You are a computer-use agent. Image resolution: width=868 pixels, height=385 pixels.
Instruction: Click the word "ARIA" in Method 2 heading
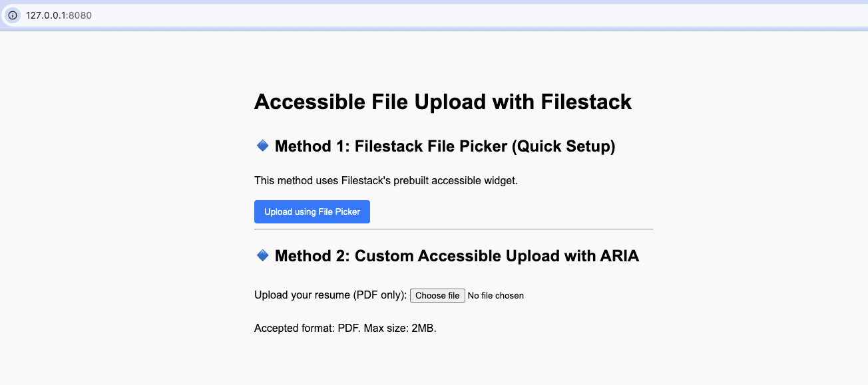[614, 256]
